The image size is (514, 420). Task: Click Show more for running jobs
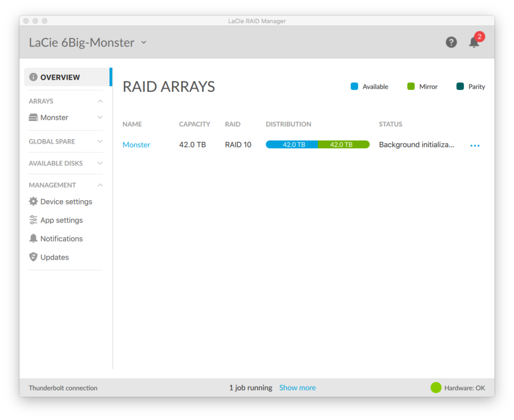(x=297, y=387)
